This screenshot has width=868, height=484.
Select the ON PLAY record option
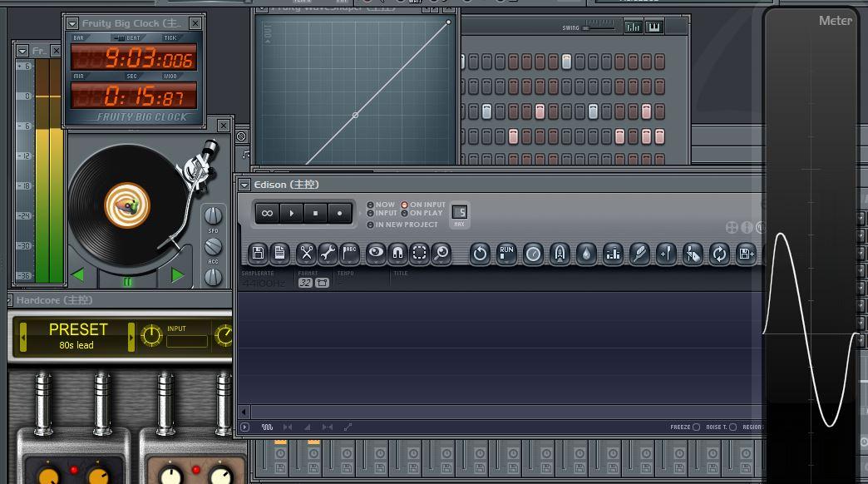[x=422, y=213]
